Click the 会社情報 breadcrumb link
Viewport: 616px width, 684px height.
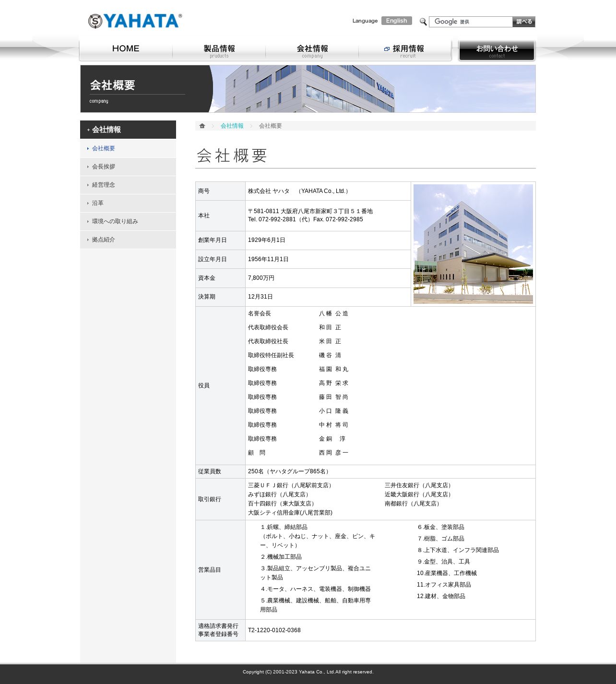coord(232,126)
